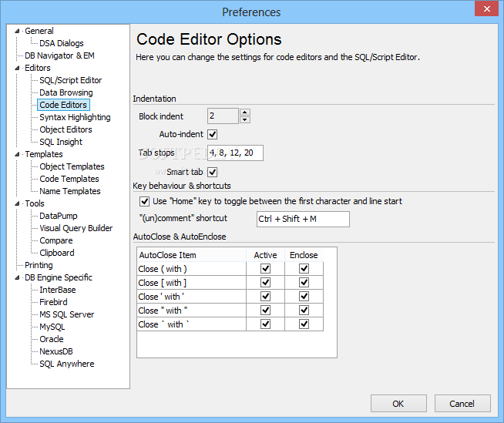
Task: Select the Firebird engine settings
Action: point(53,302)
